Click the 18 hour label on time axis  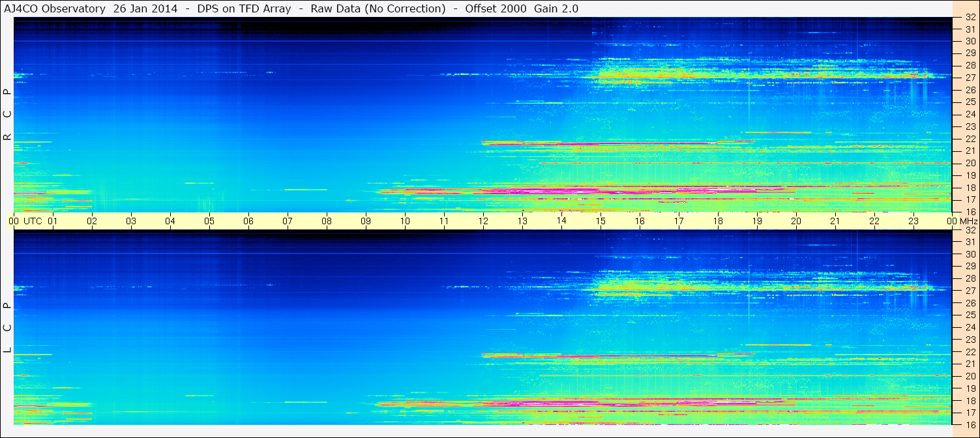(x=718, y=221)
